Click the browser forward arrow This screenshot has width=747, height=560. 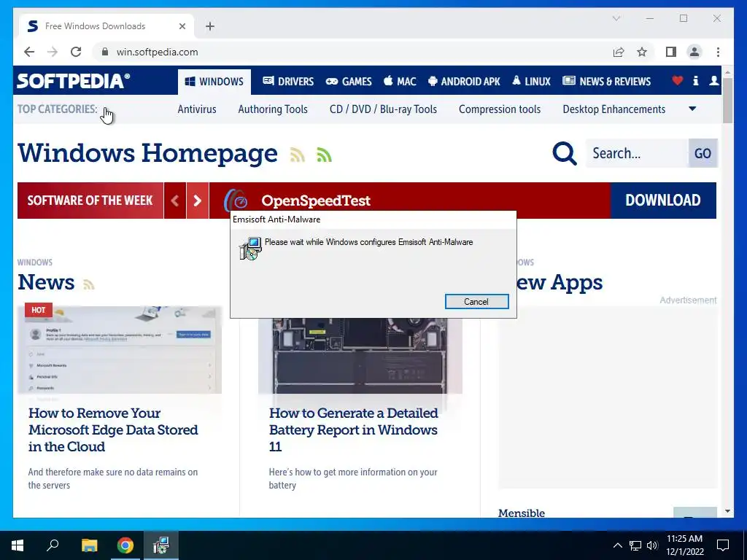click(x=53, y=52)
